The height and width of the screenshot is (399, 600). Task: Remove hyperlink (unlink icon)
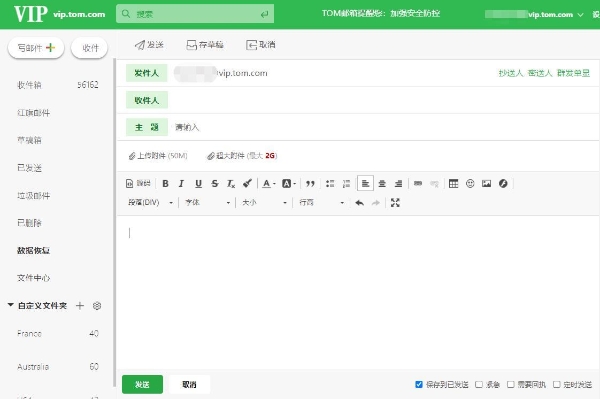tap(434, 184)
